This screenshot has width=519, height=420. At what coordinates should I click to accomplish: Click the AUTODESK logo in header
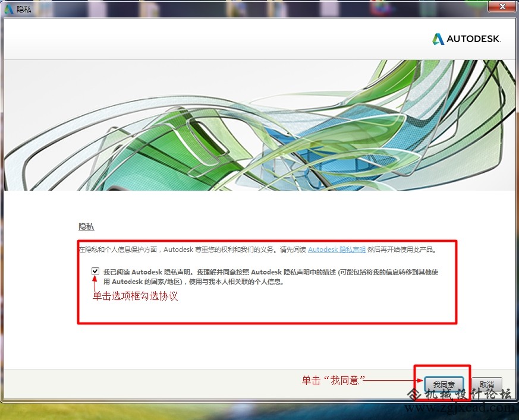click(467, 39)
